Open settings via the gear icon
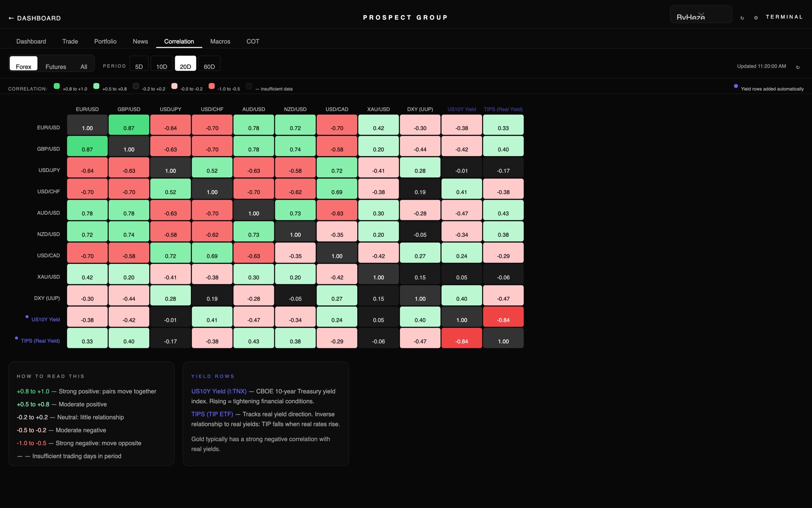The width and height of the screenshot is (812, 508). [756, 18]
